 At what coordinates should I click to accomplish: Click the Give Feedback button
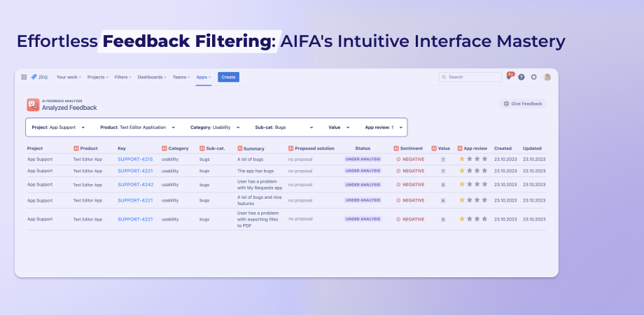[522, 104]
